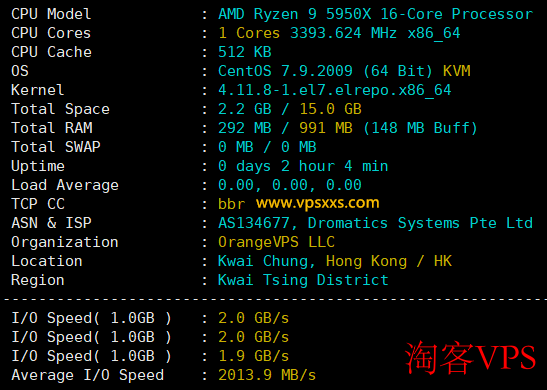Click the 'Total Space' label
Viewport: 547px width, 390px height.
(x=60, y=109)
